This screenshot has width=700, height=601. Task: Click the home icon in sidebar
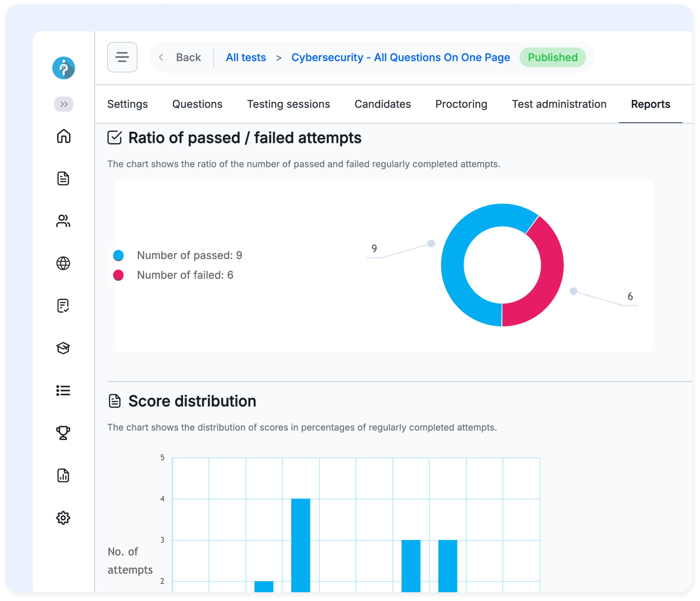tap(64, 136)
